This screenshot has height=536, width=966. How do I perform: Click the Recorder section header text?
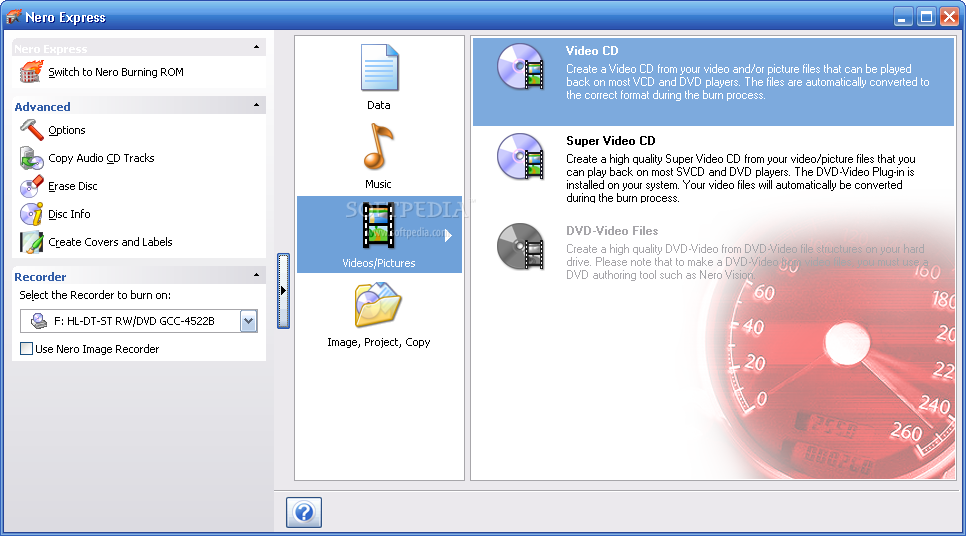click(x=40, y=277)
